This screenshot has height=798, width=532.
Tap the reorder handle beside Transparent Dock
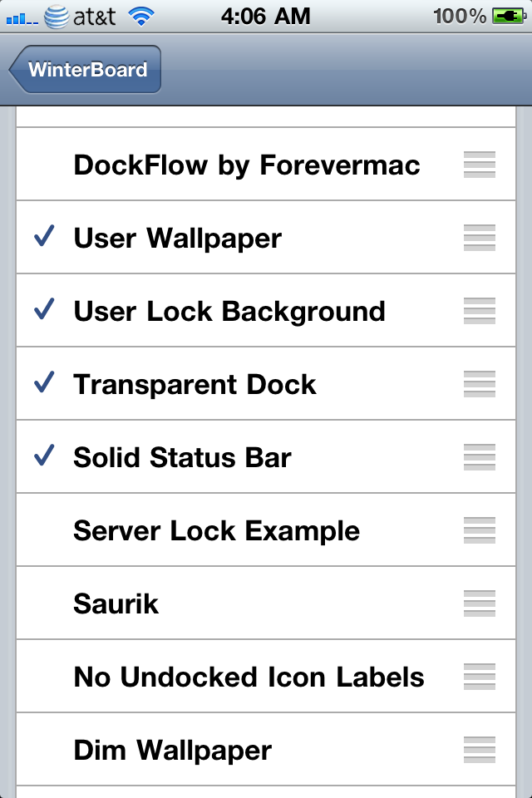(479, 384)
